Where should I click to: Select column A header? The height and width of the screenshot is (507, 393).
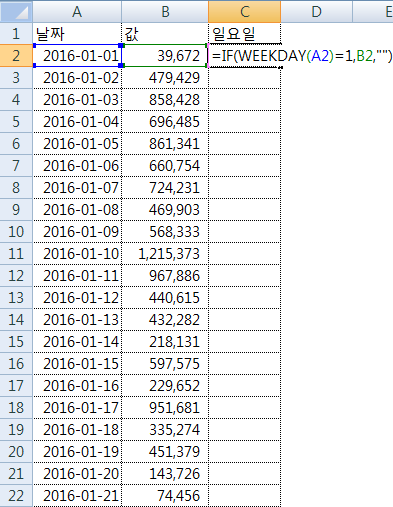pos(77,11)
